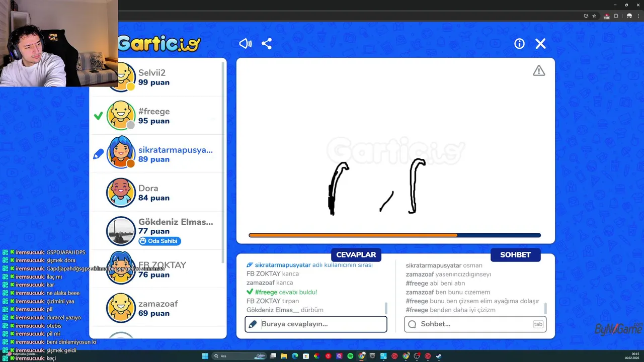
Task: Click the orange round timer bar
Action: [x=353, y=235]
